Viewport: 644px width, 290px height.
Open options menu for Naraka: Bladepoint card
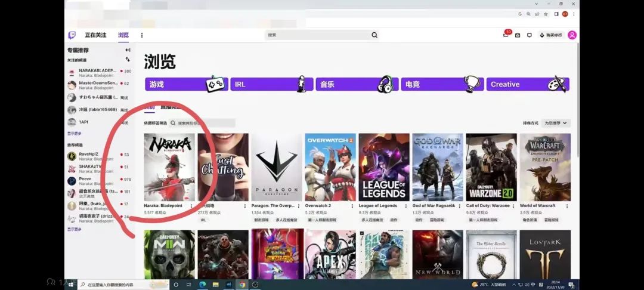pos(191,206)
